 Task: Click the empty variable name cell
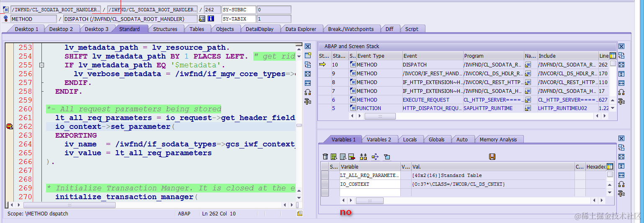[x=370, y=192]
